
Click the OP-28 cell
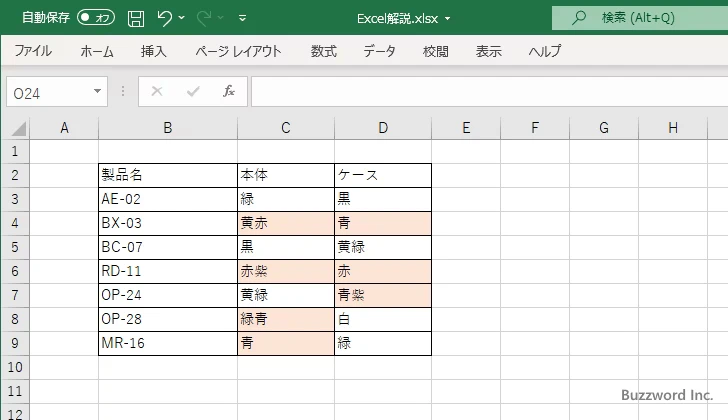[x=168, y=320]
